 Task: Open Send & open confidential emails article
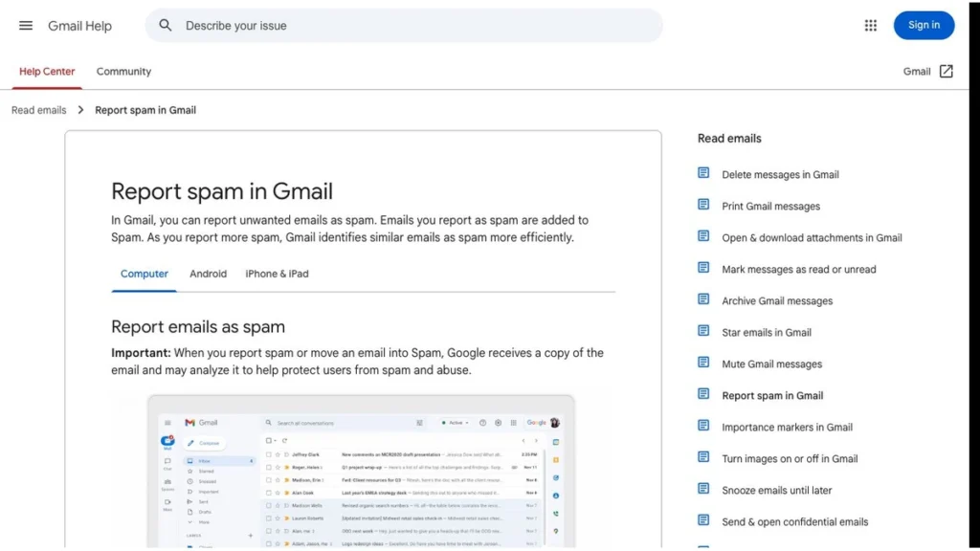795,521
